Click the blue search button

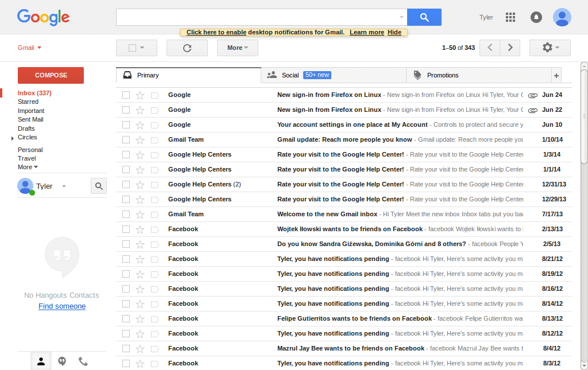point(424,17)
